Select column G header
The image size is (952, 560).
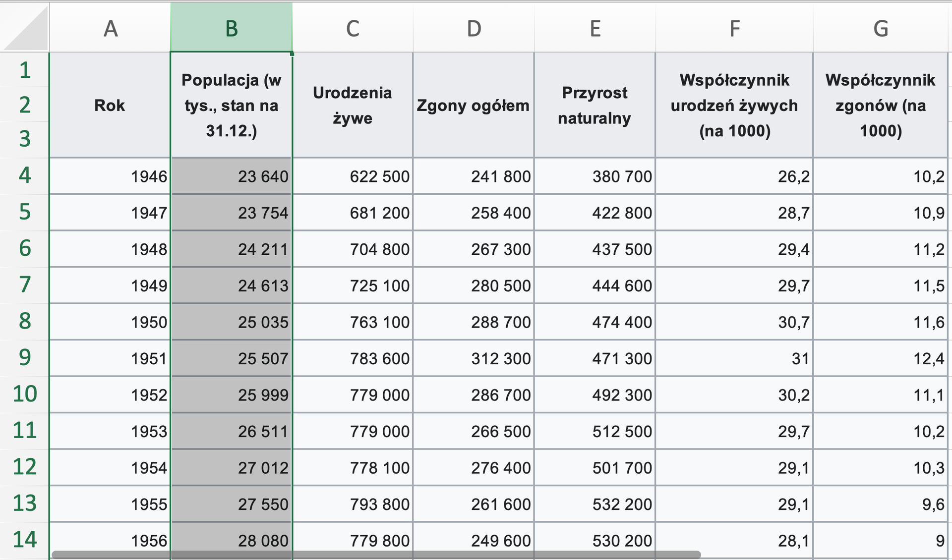[881, 28]
